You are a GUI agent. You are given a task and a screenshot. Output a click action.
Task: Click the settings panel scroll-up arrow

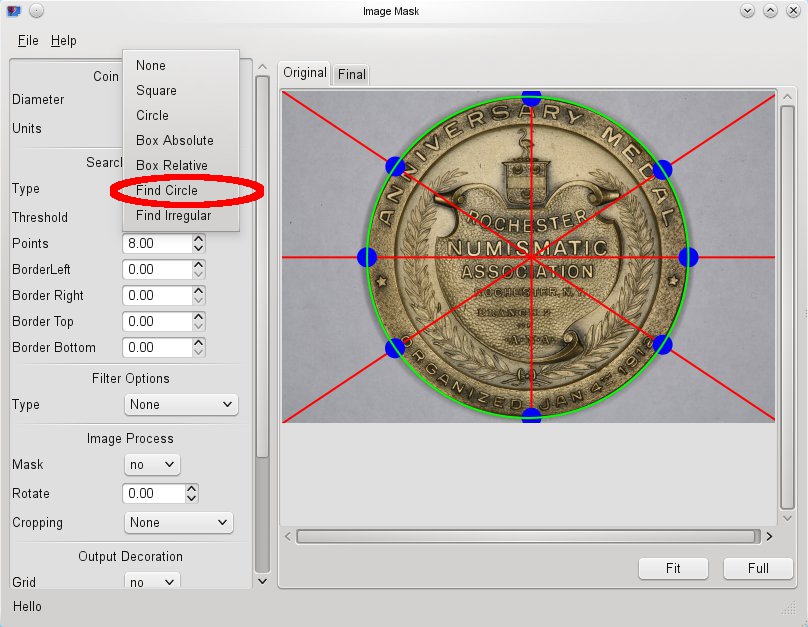point(262,67)
